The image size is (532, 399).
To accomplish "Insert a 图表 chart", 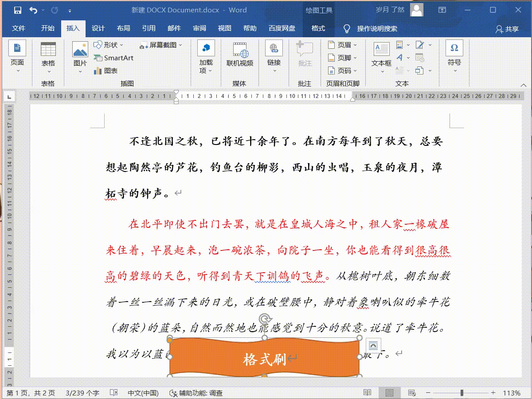I will (x=106, y=70).
